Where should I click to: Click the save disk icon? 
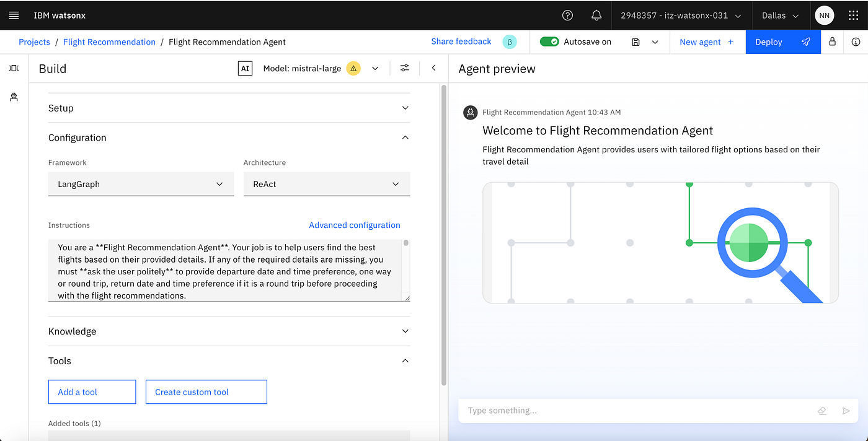pyautogui.click(x=635, y=42)
